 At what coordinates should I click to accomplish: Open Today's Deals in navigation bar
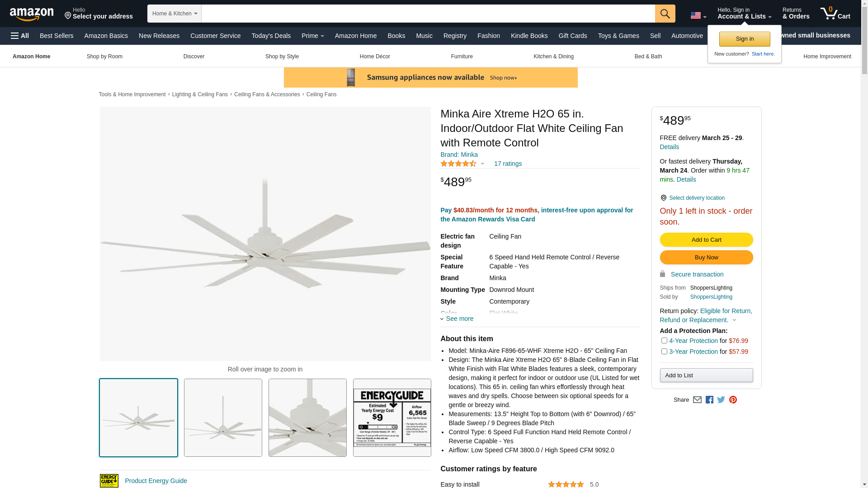[x=271, y=36]
